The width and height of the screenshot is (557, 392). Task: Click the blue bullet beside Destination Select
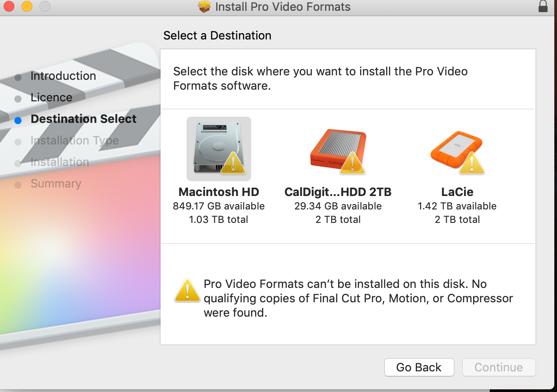pyautogui.click(x=18, y=120)
